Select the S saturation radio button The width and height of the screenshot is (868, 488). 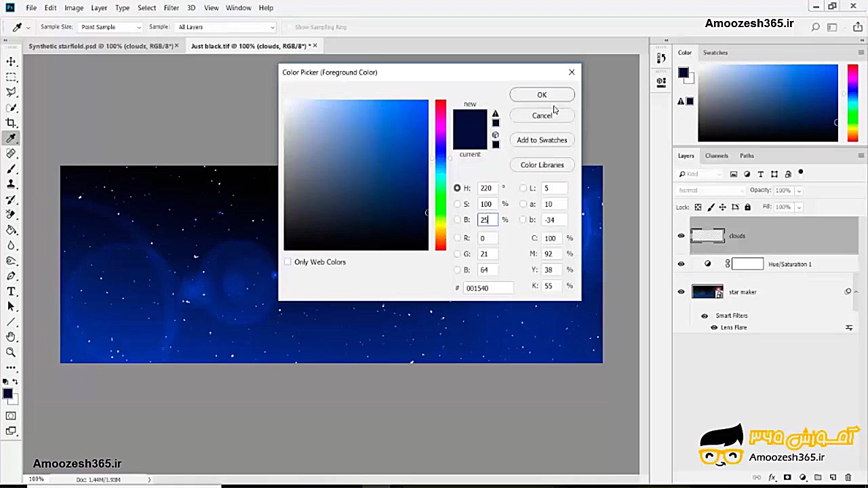[457, 204]
